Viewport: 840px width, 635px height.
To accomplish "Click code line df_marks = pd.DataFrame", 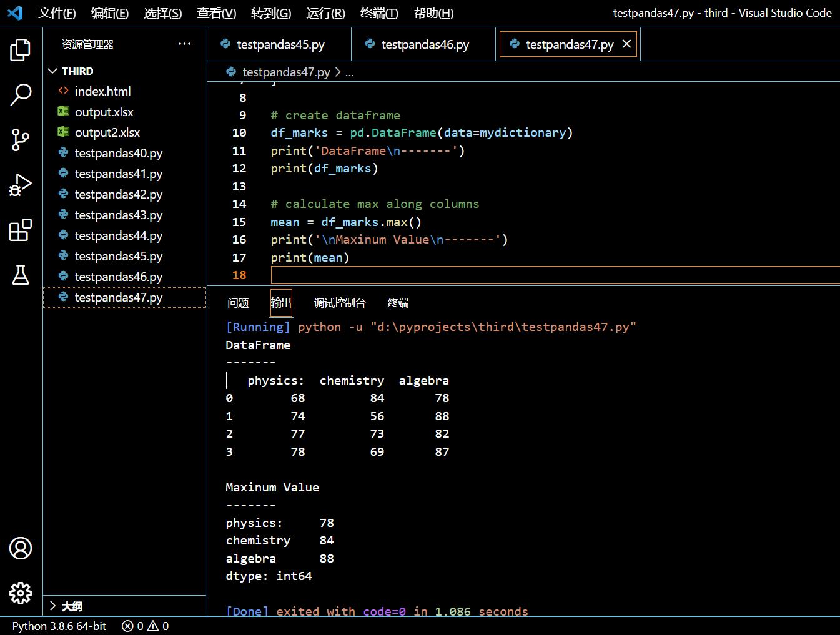I will [x=422, y=133].
